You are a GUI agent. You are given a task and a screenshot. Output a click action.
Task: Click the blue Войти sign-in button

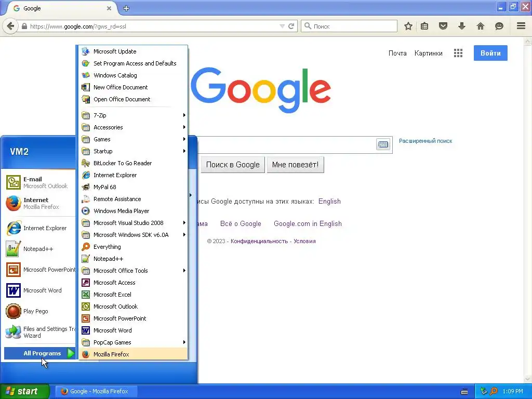490,53
